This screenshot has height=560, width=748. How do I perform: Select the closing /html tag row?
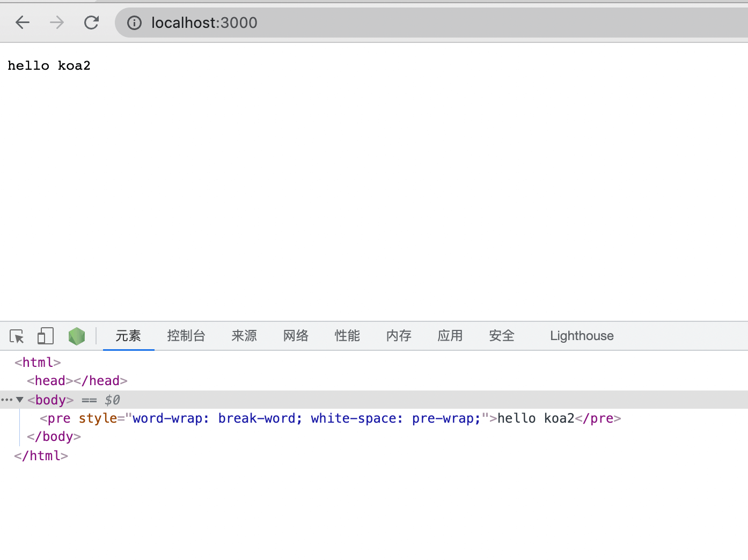(x=41, y=456)
